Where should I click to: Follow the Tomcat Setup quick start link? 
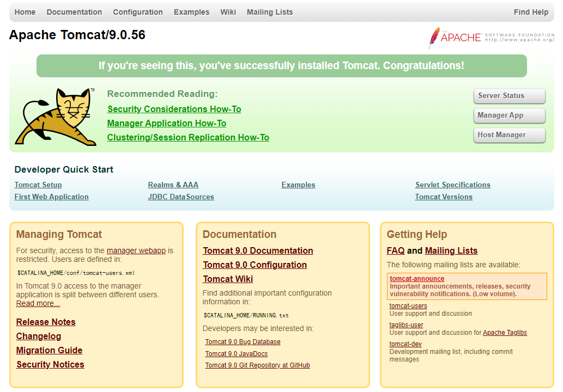38,185
